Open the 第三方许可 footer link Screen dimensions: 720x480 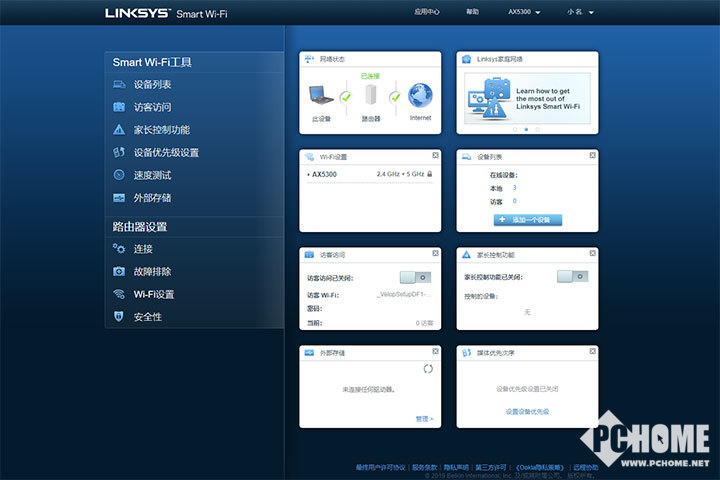tap(490, 467)
